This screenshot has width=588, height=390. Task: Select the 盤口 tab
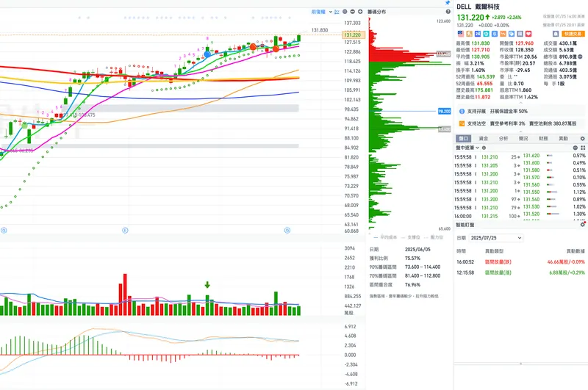click(464, 138)
